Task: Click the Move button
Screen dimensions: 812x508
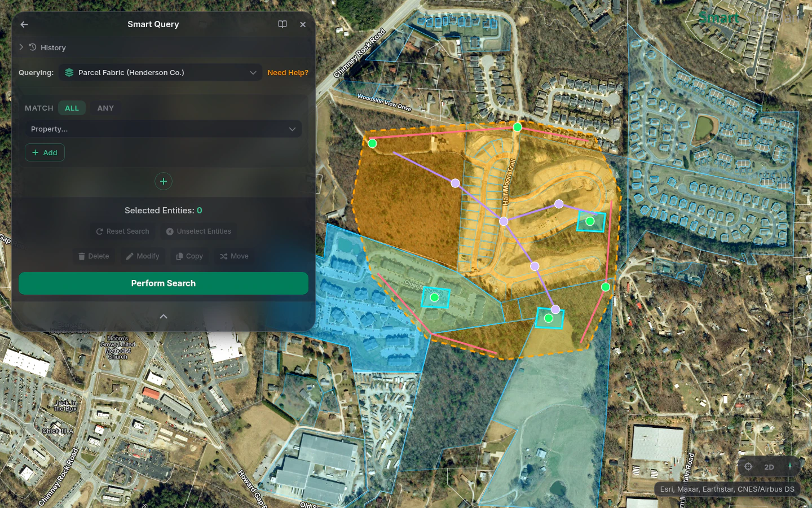Action: click(x=234, y=256)
